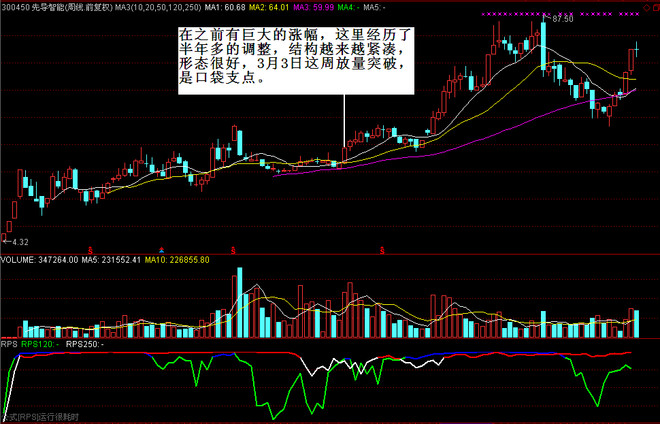Click the 公式[RPS]运行很耗时 notice text
Viewport: 660px width, 424px height.
(40, 418)
